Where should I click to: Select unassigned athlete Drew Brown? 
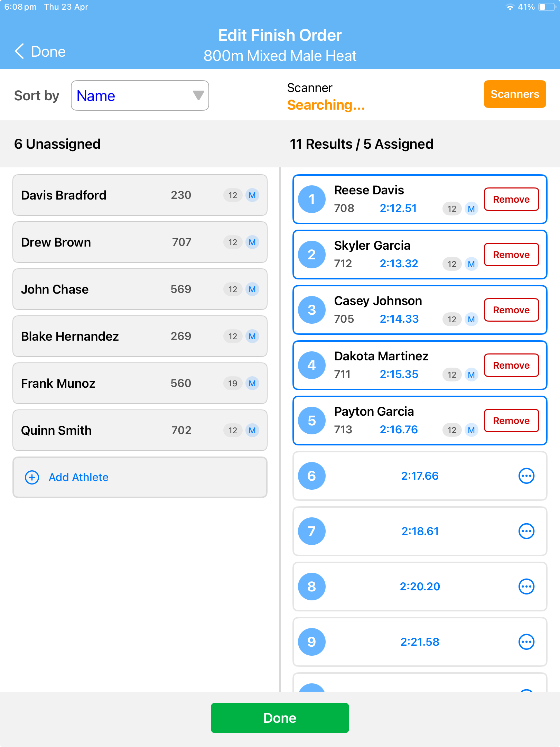[140, 242]
